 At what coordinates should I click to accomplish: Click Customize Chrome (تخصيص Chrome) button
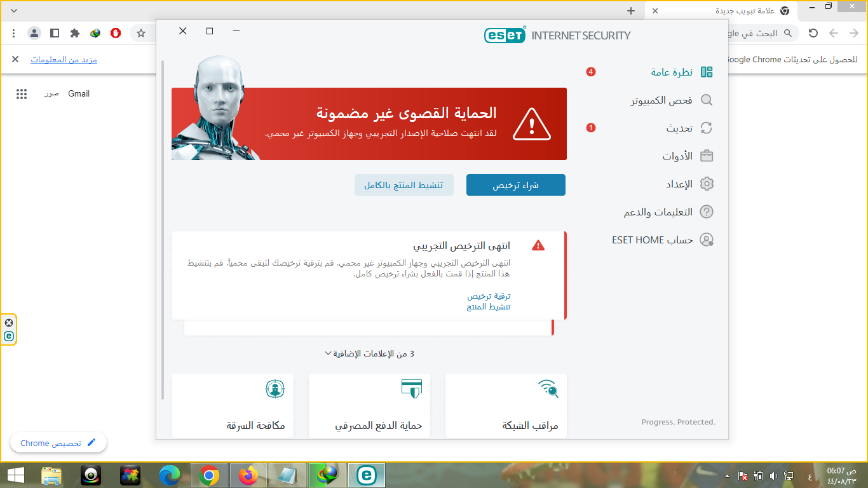click(58, 443)
